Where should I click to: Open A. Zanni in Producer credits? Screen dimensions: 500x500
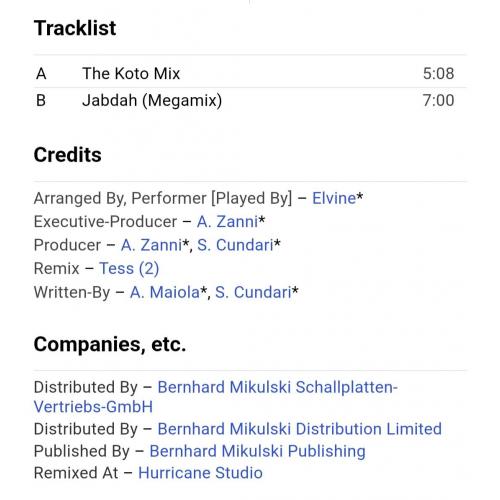151,245
